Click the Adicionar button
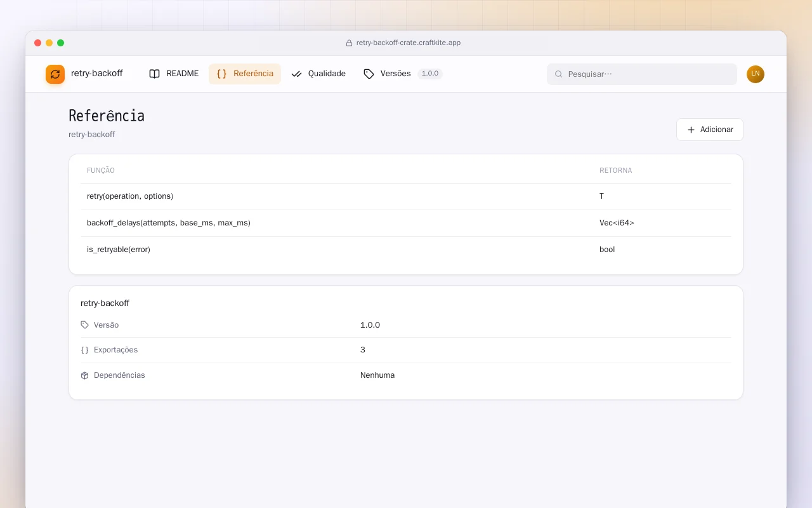Viewport: 812px width, 508px height. (x=710, y=130)
